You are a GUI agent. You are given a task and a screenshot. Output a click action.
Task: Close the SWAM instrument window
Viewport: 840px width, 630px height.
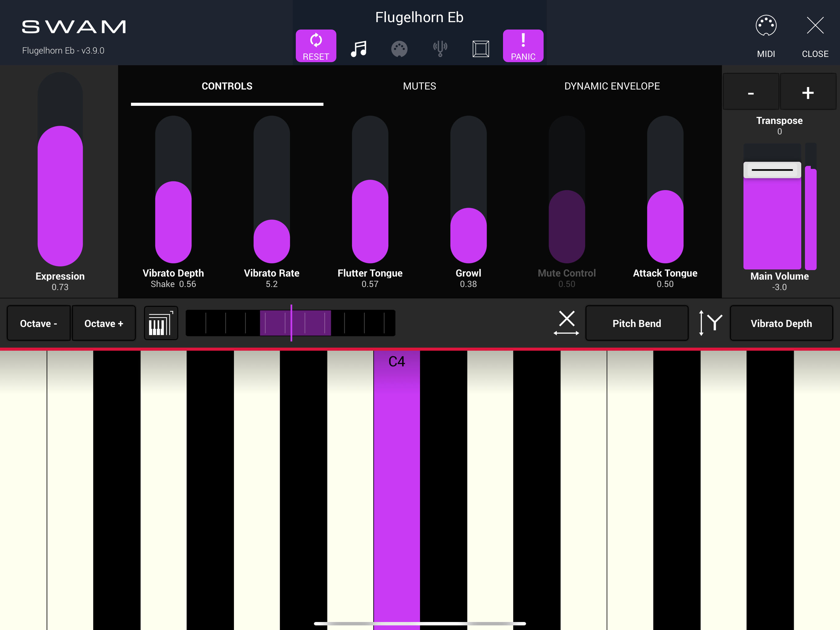point(815,36)
